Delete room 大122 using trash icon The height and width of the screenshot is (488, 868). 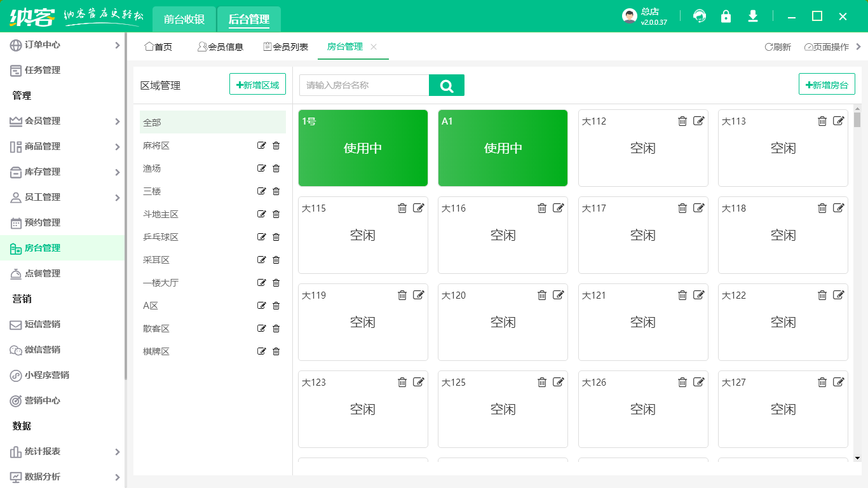pyautogui.click(x=822, y=295)
